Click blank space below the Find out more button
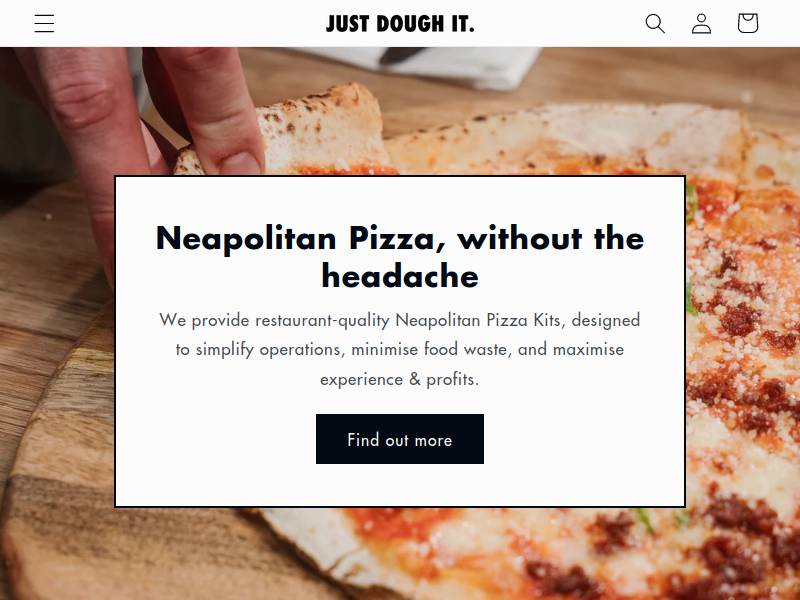Viewport: 800px width, 600px height. pyautogui.click(x=400, y=485)
